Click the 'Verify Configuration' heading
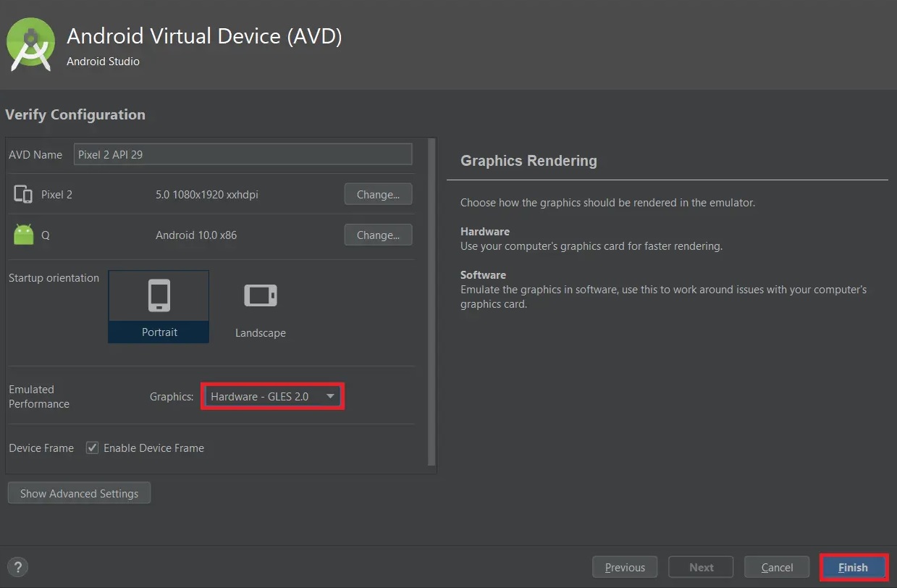Screen dimensions: 897x588 click(x=75, y=114)
